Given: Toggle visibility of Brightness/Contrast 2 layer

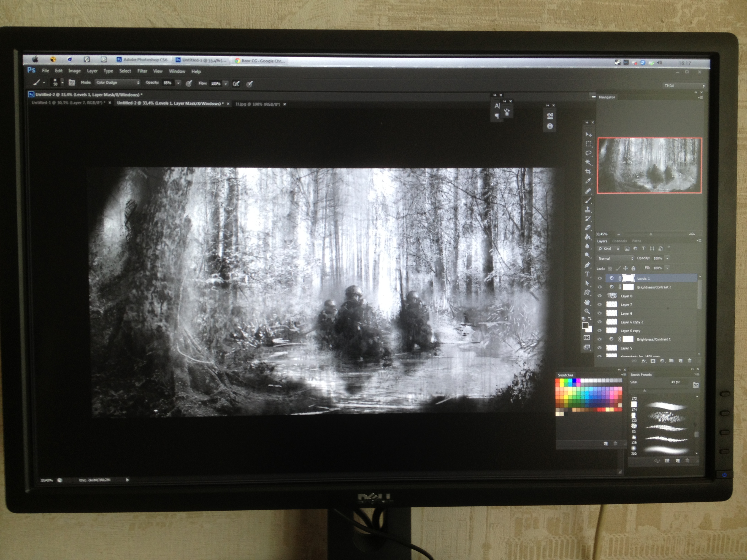Looking at the screenshot, I should coord(600,287).
